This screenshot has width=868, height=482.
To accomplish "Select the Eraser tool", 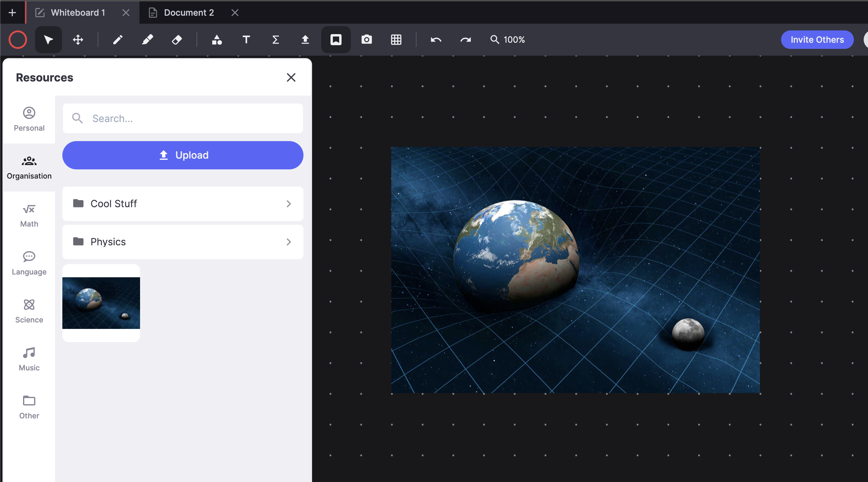I will point(177,40).
